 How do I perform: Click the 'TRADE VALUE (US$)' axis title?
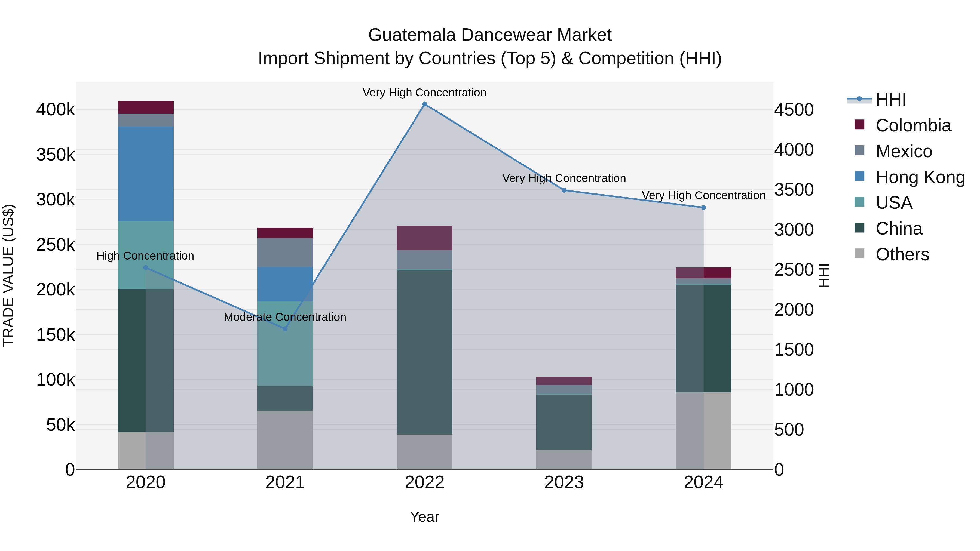coord(8,275)
